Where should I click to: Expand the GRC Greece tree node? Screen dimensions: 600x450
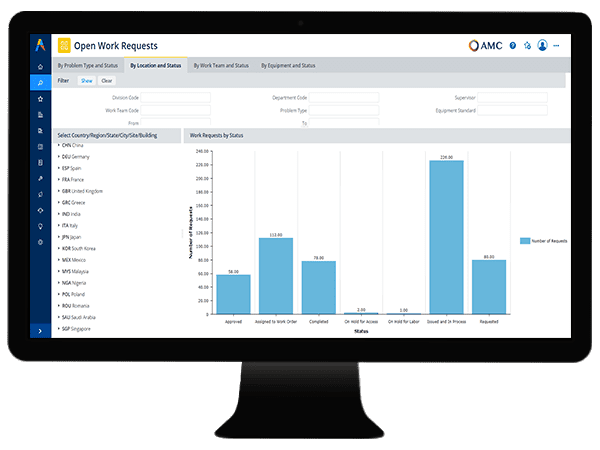click(x=59, y=202)
